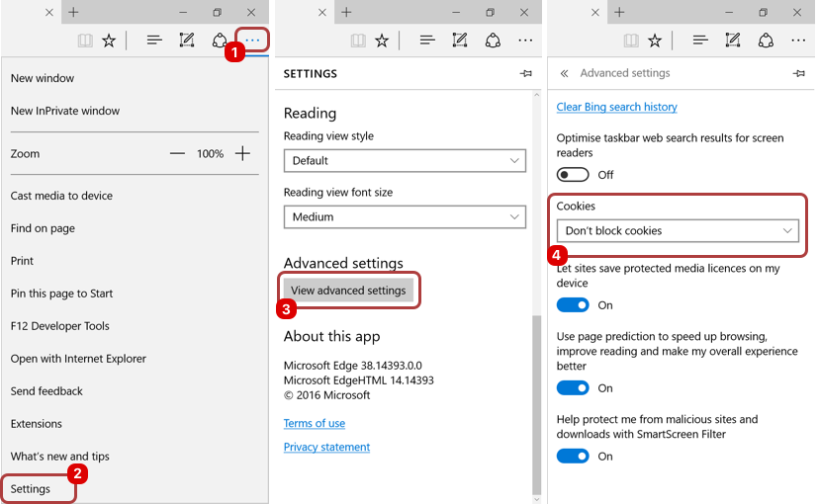Enable Optimise taskbar web search results toggle

pyautogui.click(x=573, y=175)
